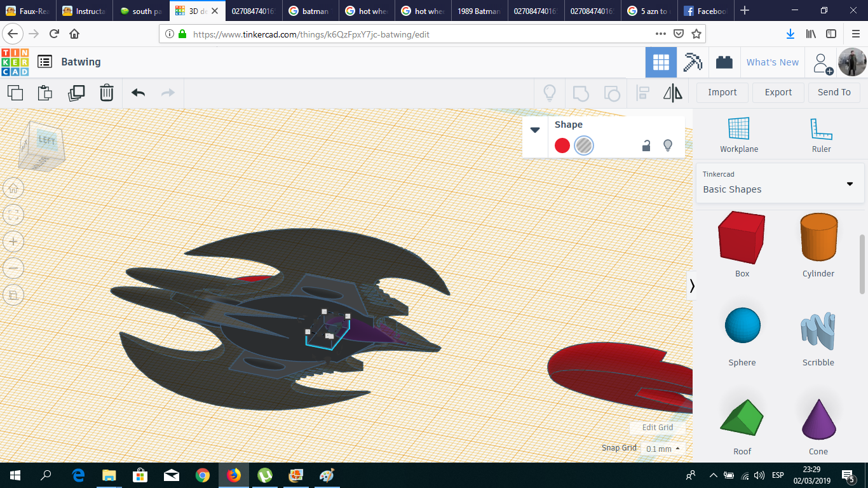Toggle the Firefox sidebar
Screen dimensions: 868x488
(831, 34)
